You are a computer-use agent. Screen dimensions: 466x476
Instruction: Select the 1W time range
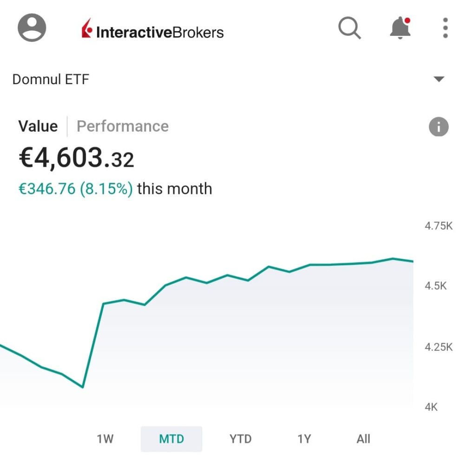(x=105, y=439)
